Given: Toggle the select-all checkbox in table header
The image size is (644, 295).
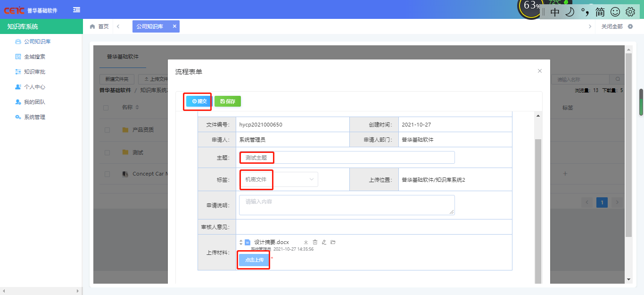Looking at the screenshot, I should (x=106, y=108).
